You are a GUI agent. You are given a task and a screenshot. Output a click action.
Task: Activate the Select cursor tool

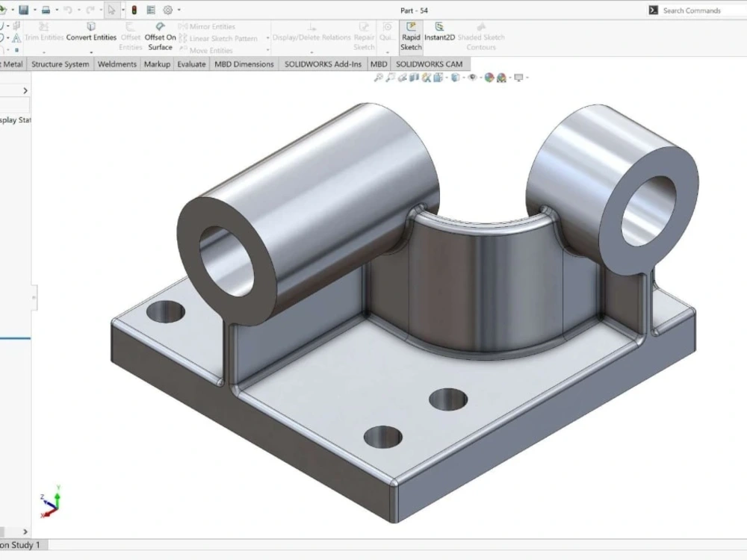pos(111,10)
